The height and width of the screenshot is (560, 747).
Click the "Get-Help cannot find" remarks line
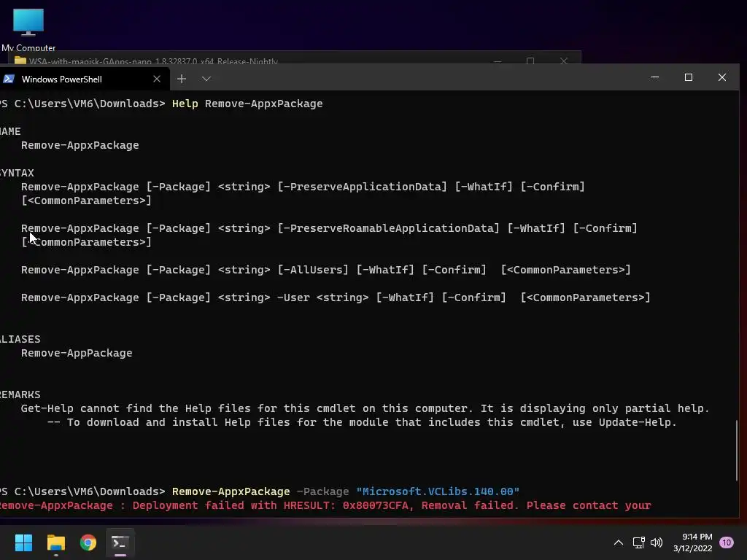click(365, 408)
